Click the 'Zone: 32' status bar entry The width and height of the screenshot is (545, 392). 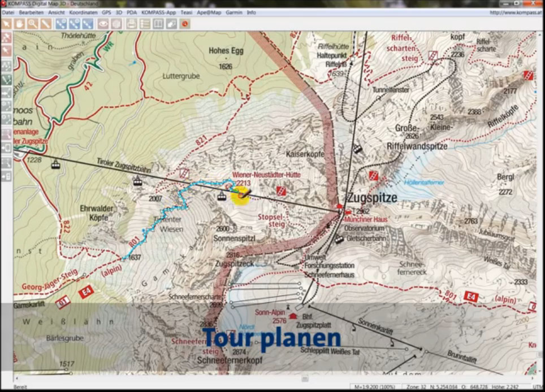click(x=416, y=387)
